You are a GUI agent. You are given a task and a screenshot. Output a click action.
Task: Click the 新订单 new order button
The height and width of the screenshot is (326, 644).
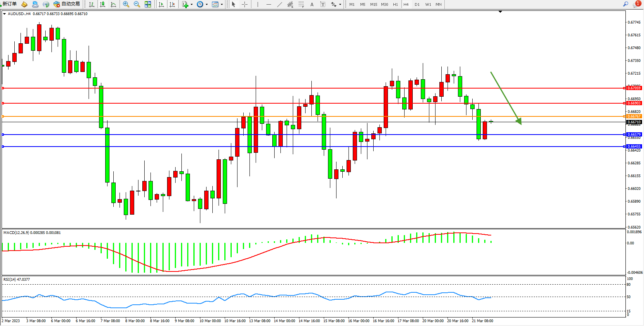pos(10,4)
